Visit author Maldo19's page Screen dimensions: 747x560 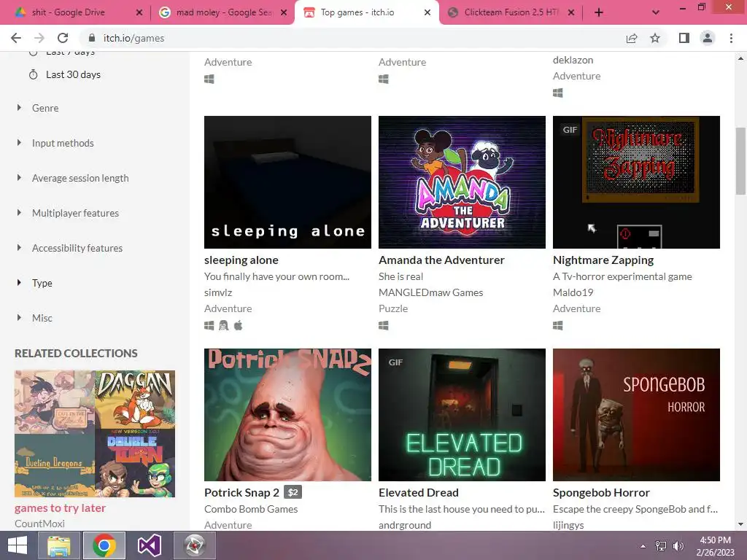[x=573, y=292]
